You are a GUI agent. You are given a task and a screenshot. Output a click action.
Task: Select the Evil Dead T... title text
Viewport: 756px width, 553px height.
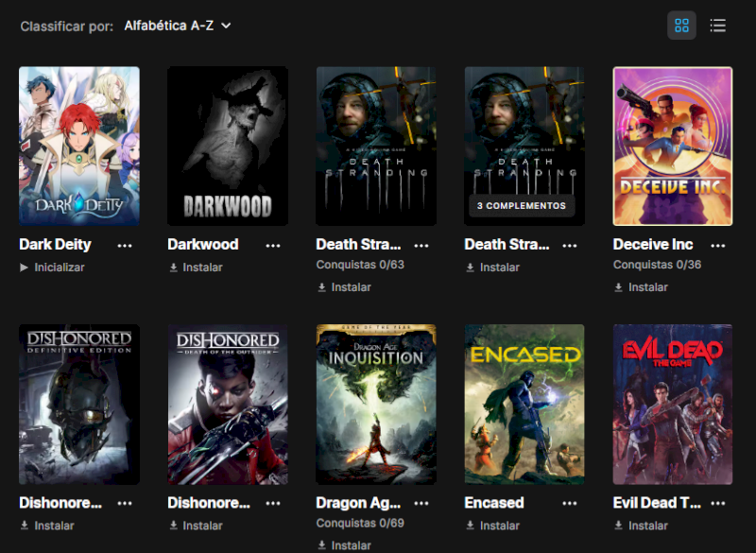(657, 503)
